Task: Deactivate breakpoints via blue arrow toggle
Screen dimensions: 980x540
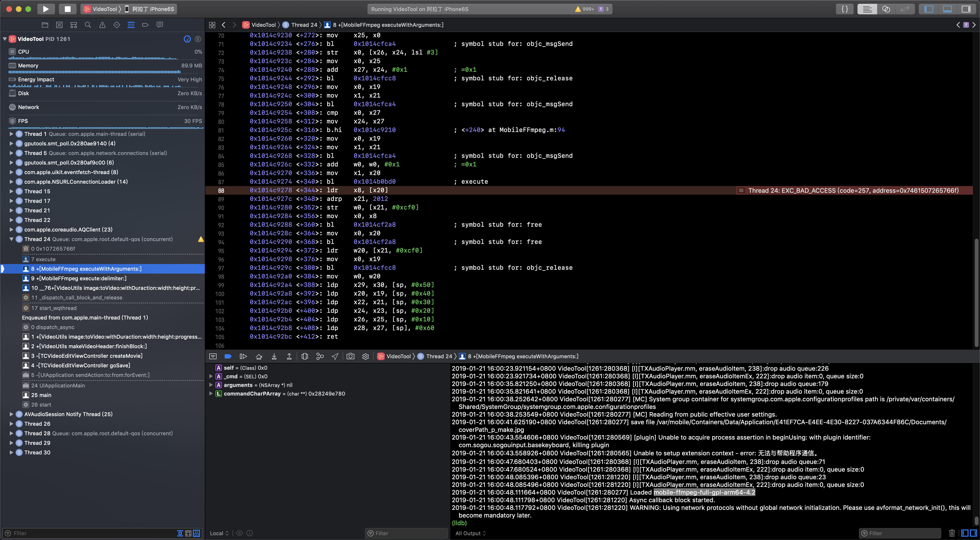Action: pos(228,356)
